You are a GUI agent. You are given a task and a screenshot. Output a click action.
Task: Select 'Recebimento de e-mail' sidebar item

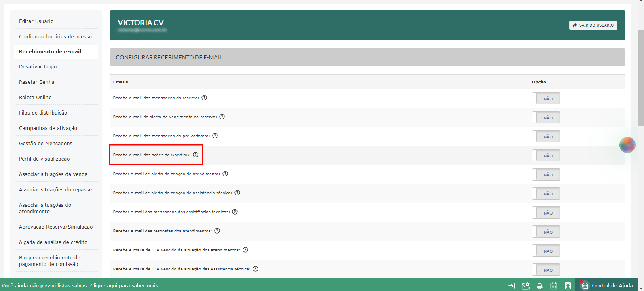(56, 51)
